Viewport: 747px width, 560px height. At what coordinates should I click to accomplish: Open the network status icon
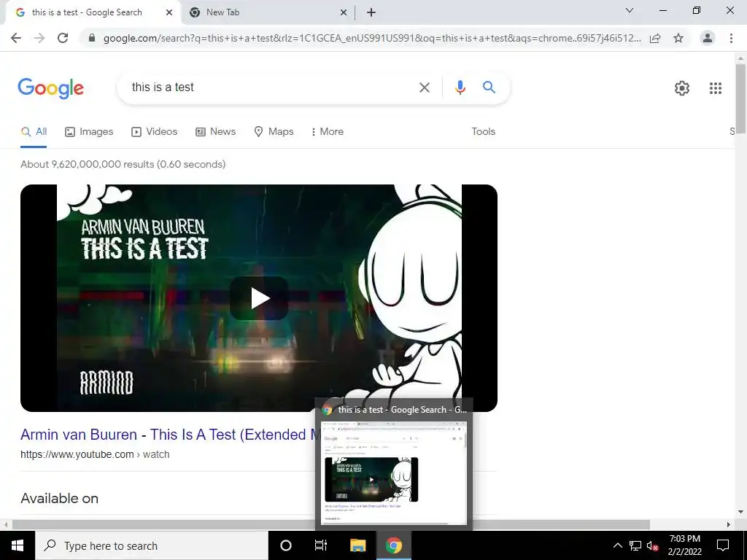click(635, 545)
